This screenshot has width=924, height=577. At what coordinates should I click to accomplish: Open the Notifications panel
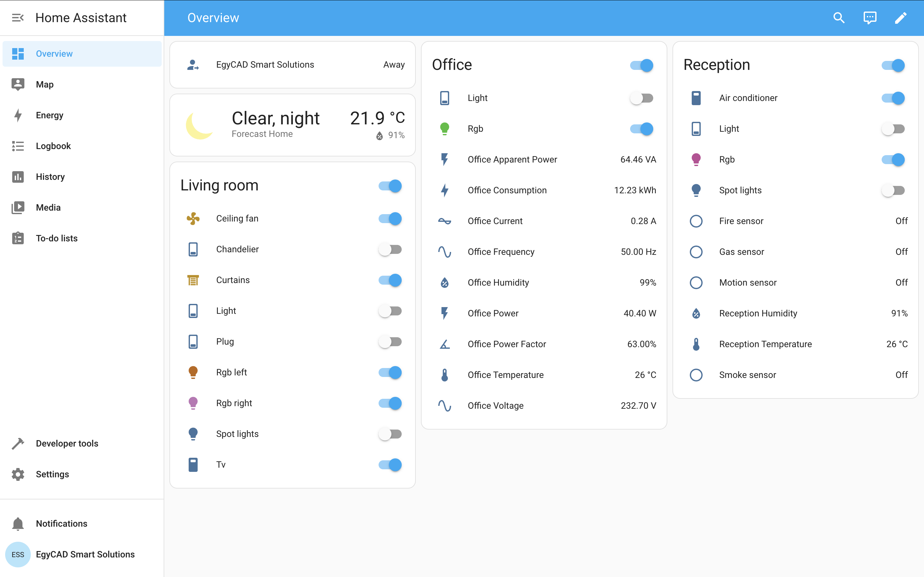tap(62, 523)
